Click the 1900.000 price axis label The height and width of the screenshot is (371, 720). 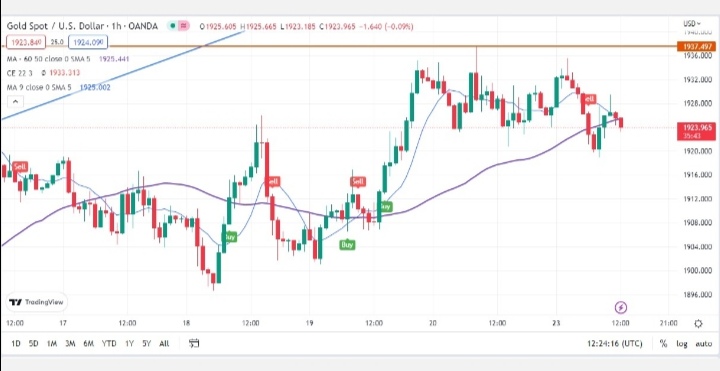698,271
